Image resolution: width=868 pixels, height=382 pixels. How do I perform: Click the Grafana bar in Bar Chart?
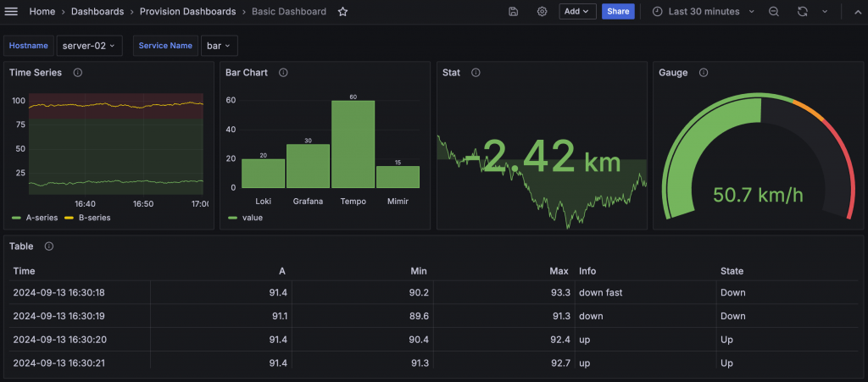pos(309,166)
